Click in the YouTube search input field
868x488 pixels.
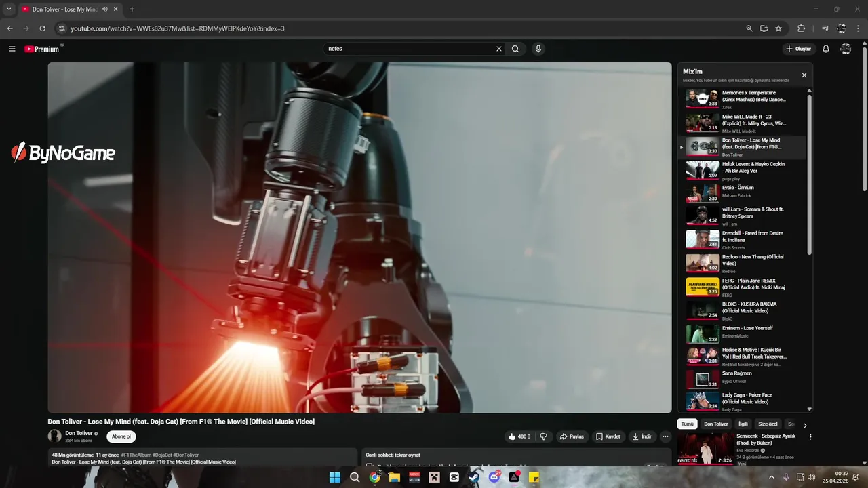point(409,49)
